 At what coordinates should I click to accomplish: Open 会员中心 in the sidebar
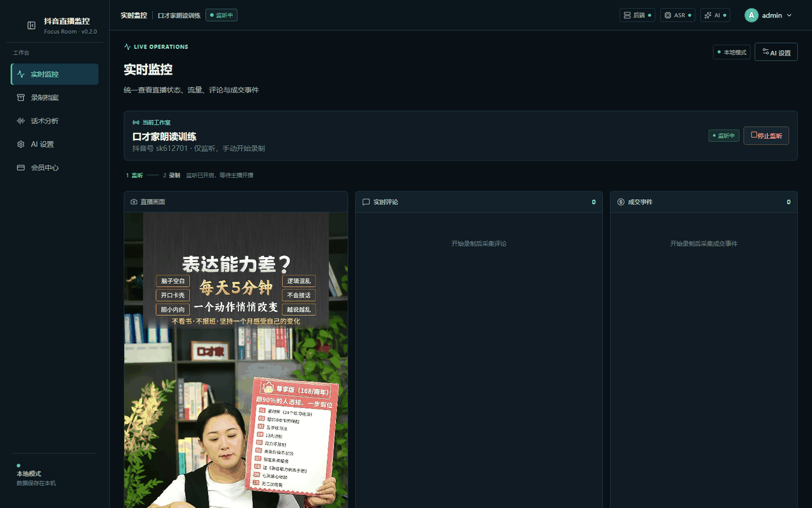pyautogui.click(x=55, y=167)
